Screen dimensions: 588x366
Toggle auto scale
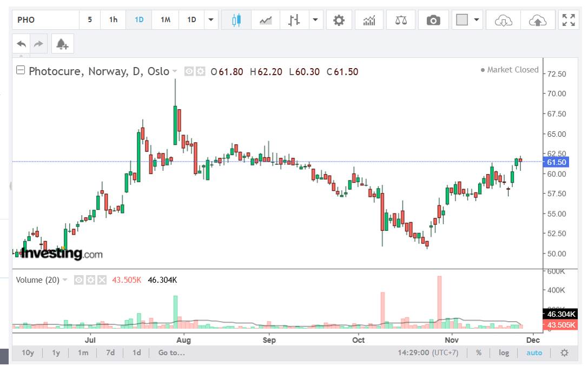pyautogui.click(x=534, y=352)
